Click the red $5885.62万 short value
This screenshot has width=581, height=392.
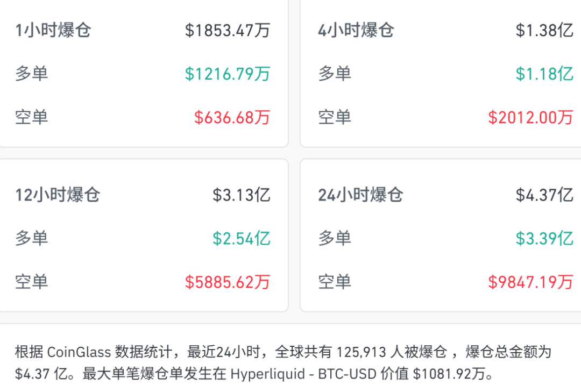pyautogui.click(x=227, y=282)
